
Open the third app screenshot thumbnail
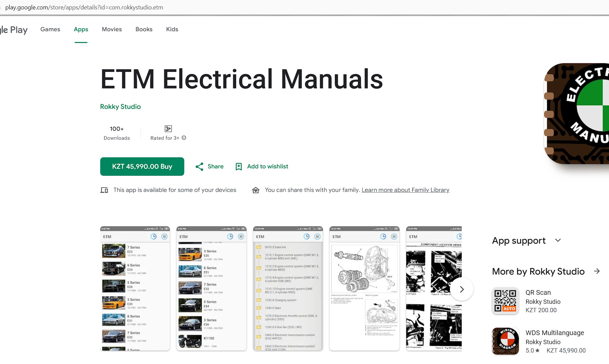288,289
